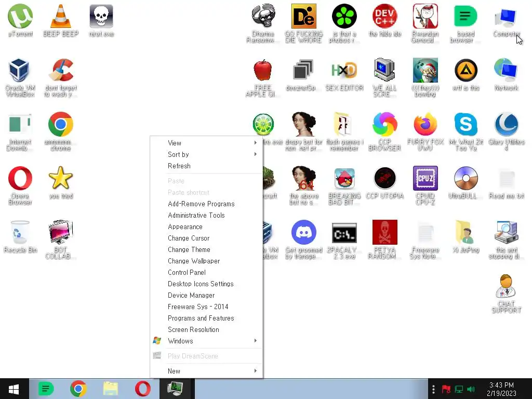Click the UltraISO disc icon

[x=466, y=178]
